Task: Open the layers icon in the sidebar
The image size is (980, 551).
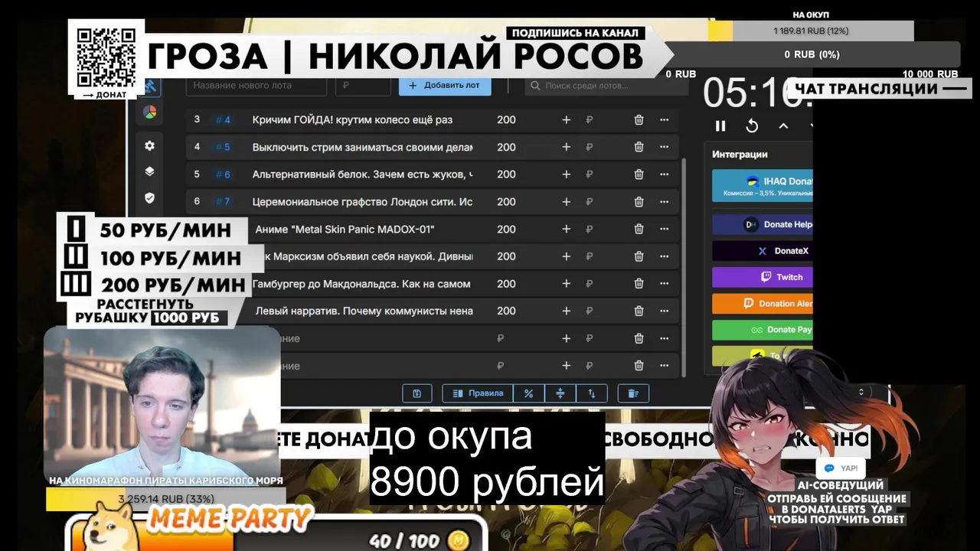Action: tap(149, 171)
